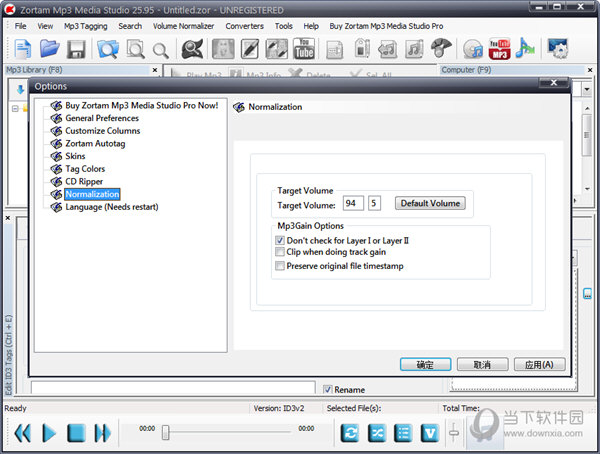Click the next track player button
The width and height of the screenshot is (600, 454).
click(x=103, y=433)
